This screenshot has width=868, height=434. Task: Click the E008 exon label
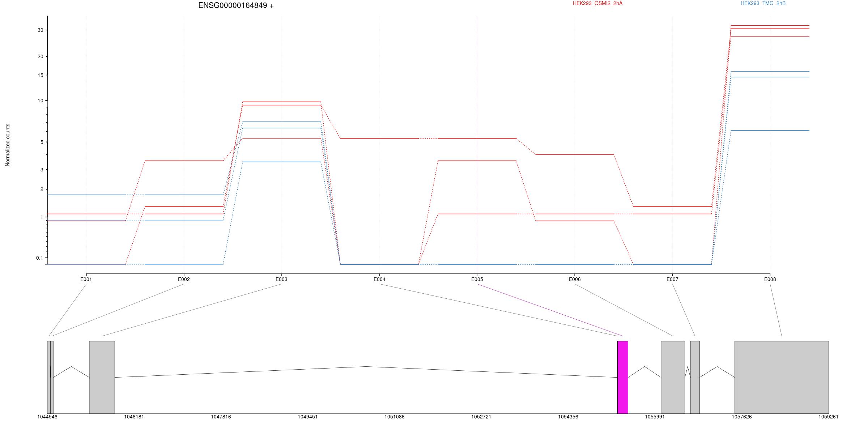click(x=770, y=279)
